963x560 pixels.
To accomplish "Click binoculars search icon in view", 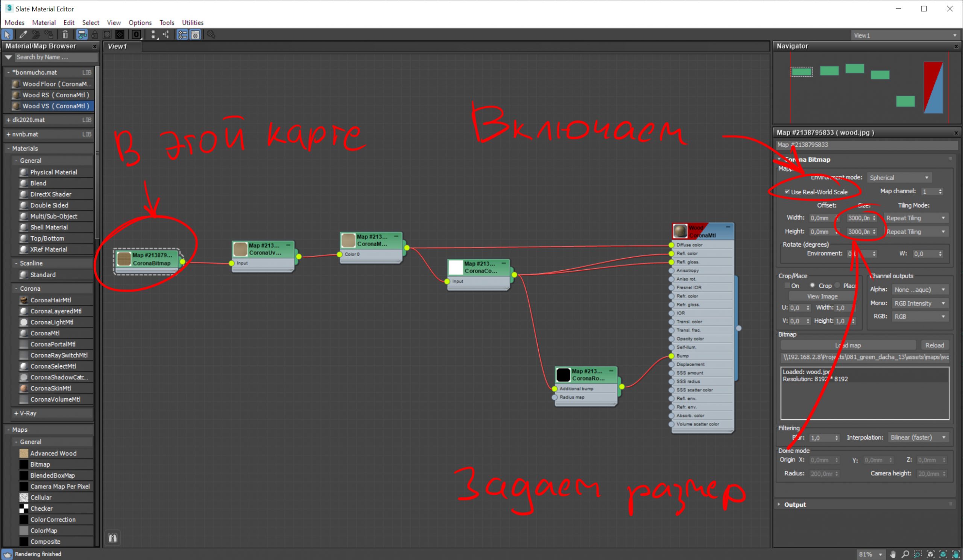I will 113,538.
